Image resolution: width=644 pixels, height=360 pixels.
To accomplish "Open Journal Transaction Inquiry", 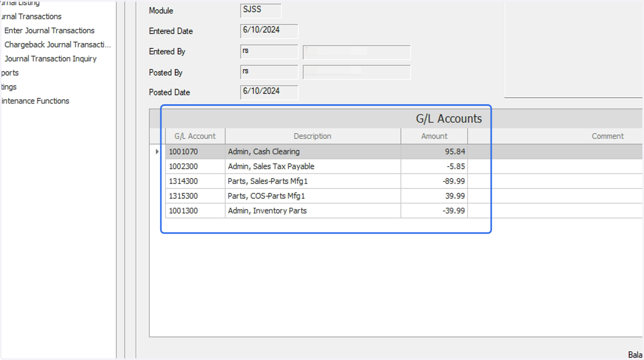I will 50,59.
